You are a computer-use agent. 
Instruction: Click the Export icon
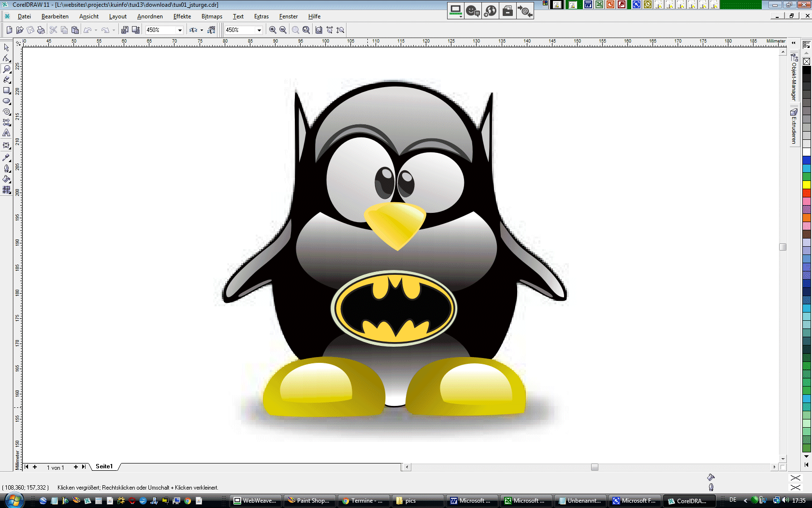pos(136,30)
